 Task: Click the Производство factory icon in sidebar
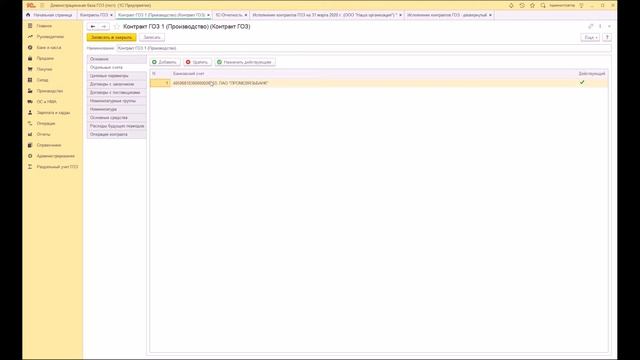click(x=30, y=91)
